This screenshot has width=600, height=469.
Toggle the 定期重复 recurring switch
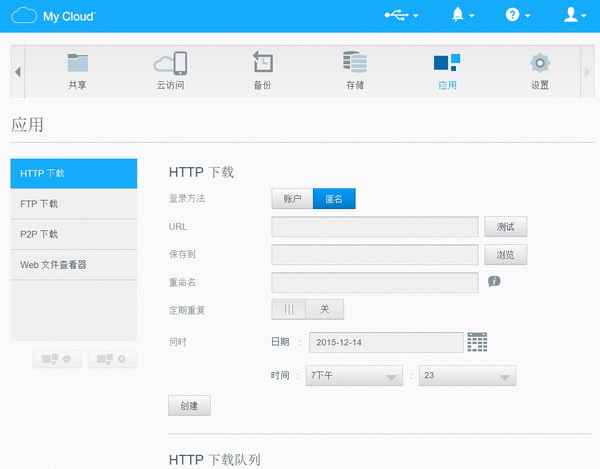tap(307, 310)
